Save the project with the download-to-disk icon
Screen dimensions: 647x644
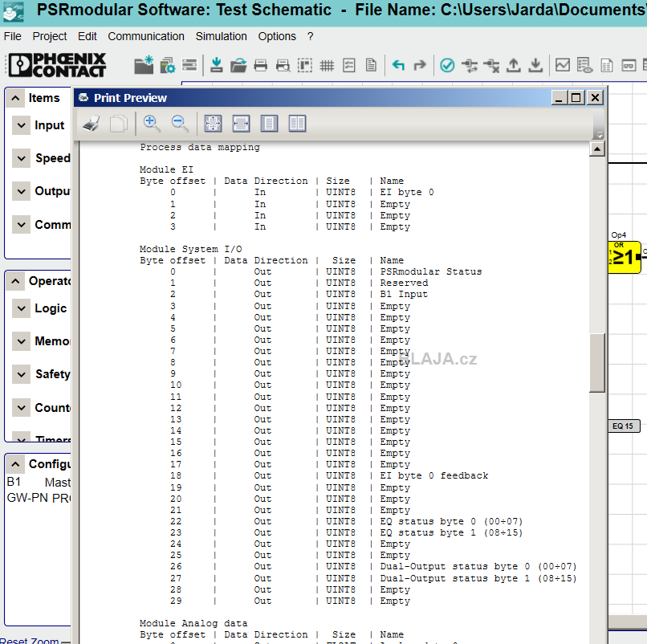coord(216,65)
